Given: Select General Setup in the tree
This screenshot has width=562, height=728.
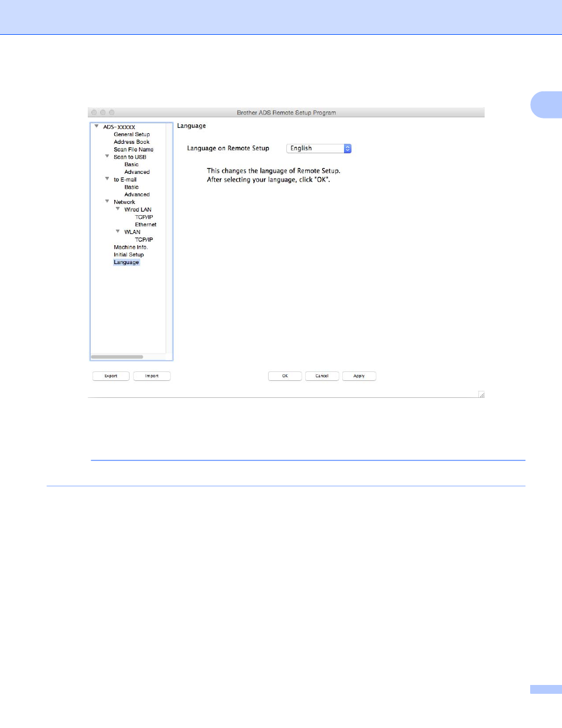Looking at the screenshot, I should pos(132,134).
